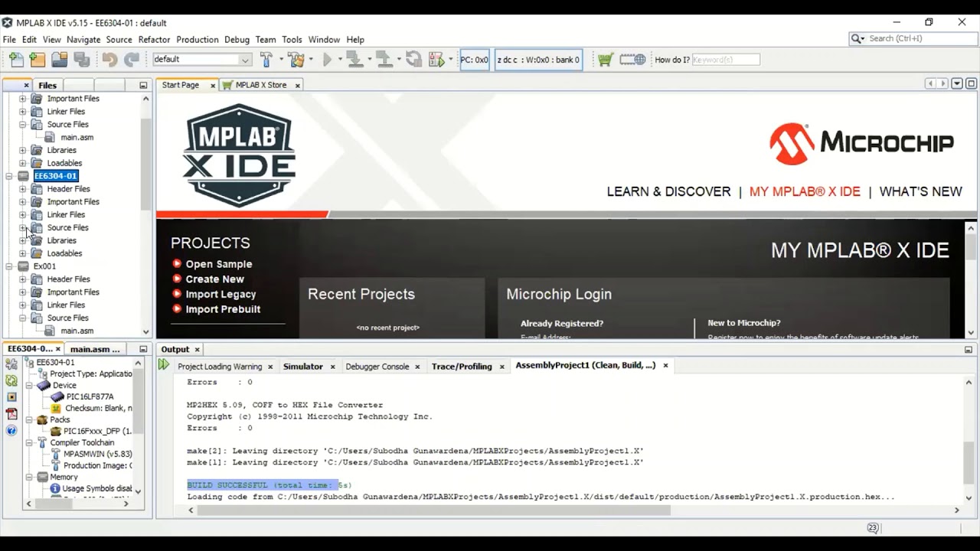Click the Run Project play icon
The height and width of the screenshot is (551, 980).
pyautogui.click(x=328, y=60)
